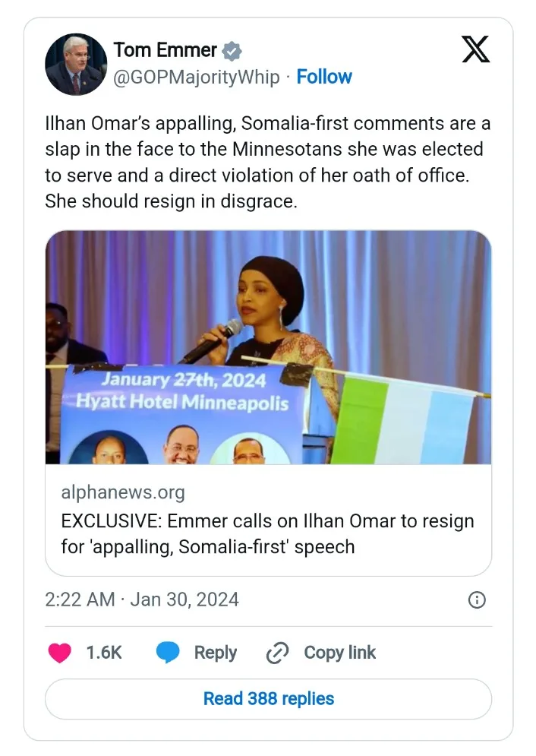This screenshot has width=536, height=756.
Task: Open the tweet info circle icon
Action: pos(477,600)
